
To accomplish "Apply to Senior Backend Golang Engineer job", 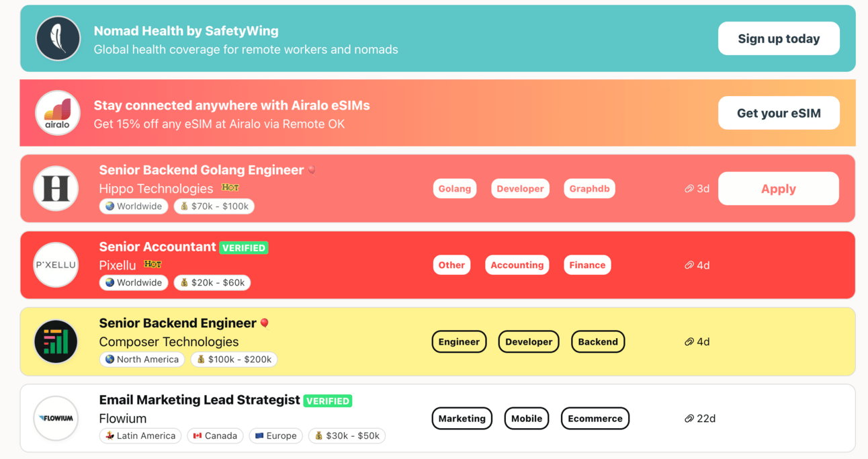I will click(x=779, y=189).
